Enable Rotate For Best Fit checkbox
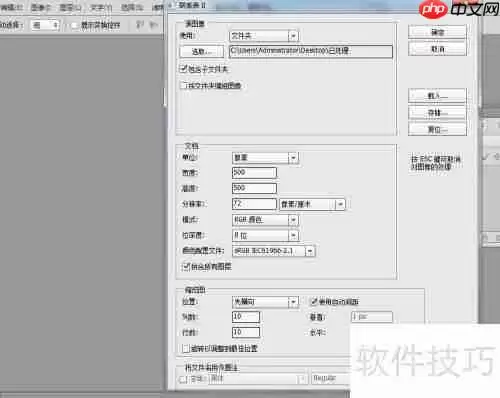Image resolution: width=500 pixels, height=398 pixels. [x=185, y=349]
